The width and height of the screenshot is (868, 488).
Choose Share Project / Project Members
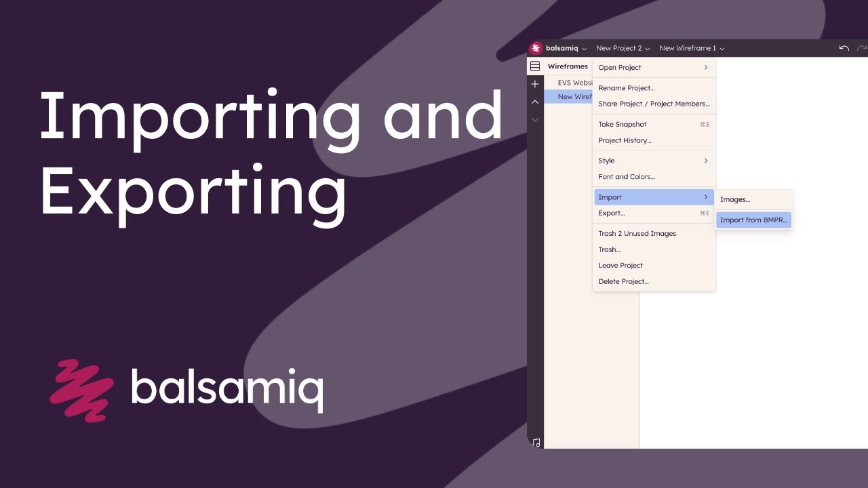point(654,104)
